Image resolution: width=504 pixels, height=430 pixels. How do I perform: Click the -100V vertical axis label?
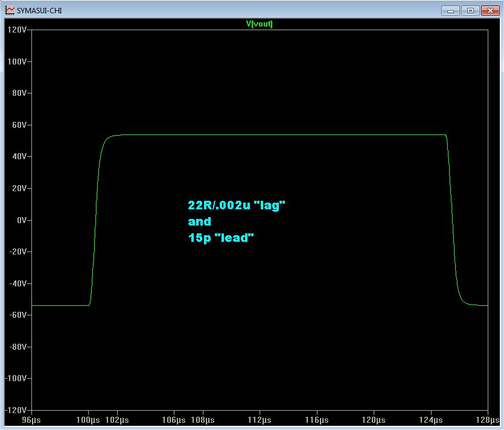(x=16, y=378)
